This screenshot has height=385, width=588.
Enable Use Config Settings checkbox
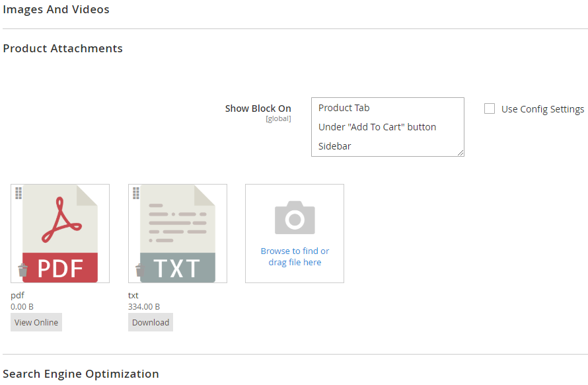click(x=490, y=108)
